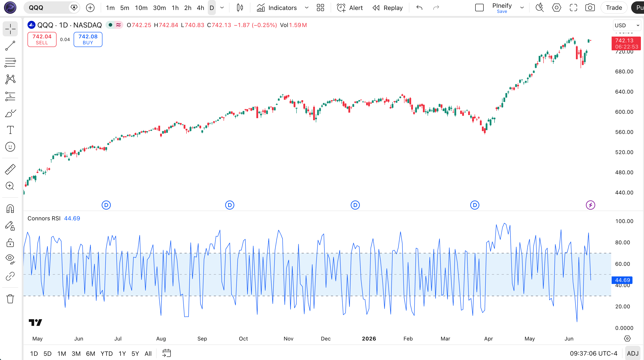Click the link drawings sync icon
This screenshot has height=360, width=644.
click(x=10, y=276)
